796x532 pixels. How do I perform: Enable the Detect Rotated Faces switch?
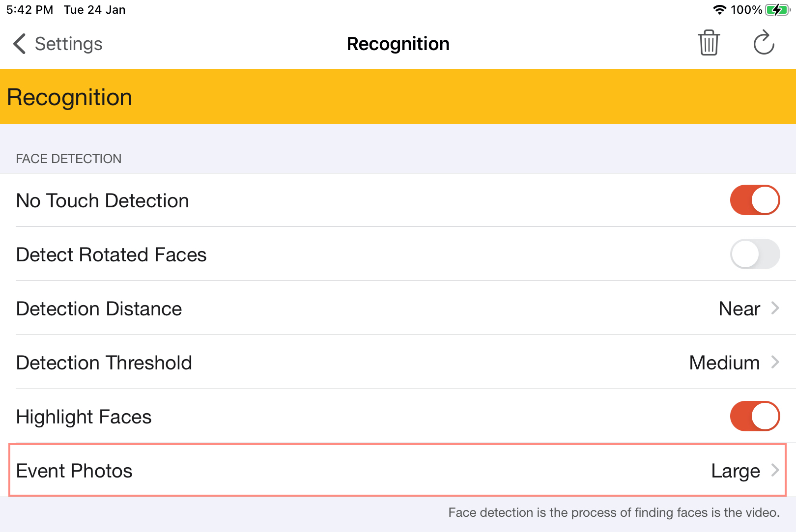tap(754, 254)
